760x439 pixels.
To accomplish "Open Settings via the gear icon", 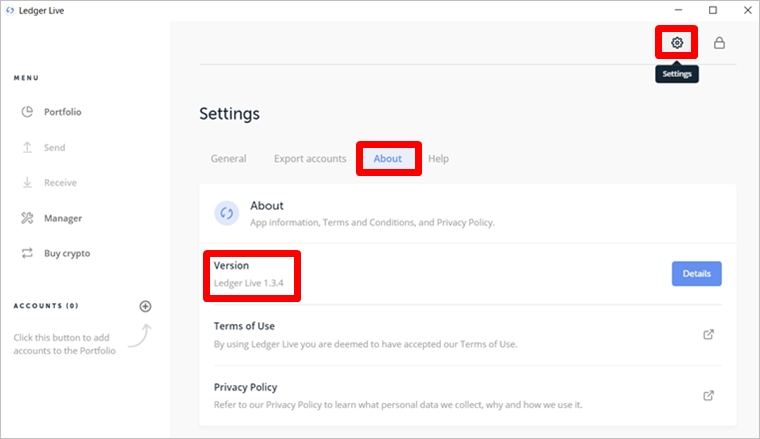I will click(677, 43).
